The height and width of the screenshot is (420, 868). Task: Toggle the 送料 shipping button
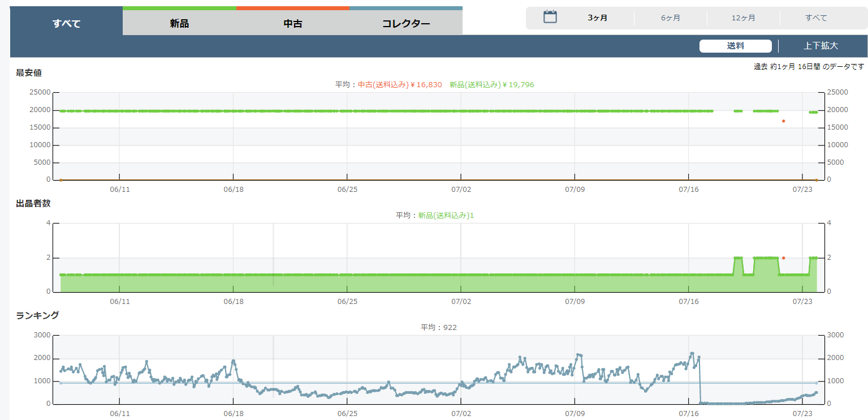pos(735,46)
